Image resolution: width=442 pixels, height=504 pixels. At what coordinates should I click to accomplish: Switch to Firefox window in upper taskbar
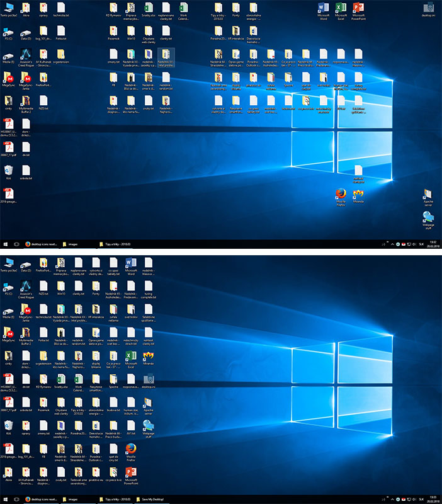pos(44,243)
